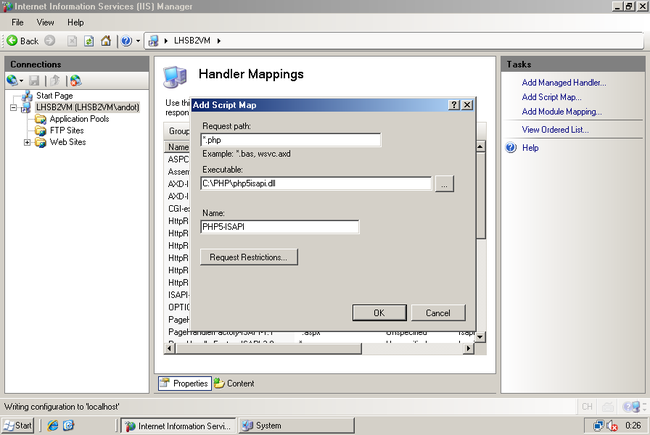Click the Add Managed Handler link

(x=564, y=83)
